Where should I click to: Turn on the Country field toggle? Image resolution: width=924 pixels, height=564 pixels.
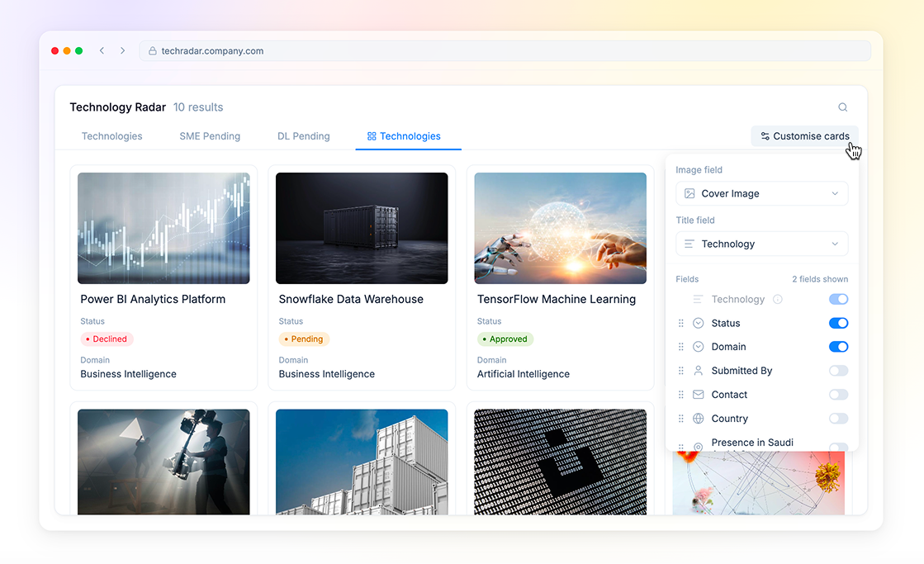click(x=839, y=419)
